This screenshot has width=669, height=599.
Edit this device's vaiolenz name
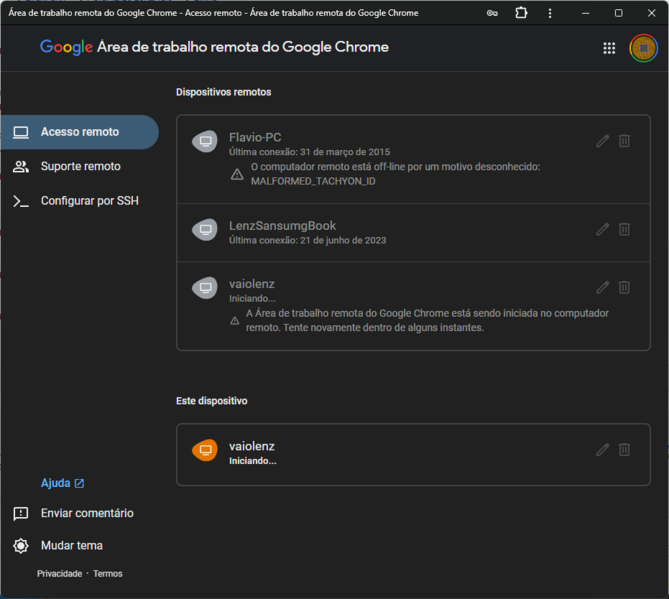pos(602,449)
